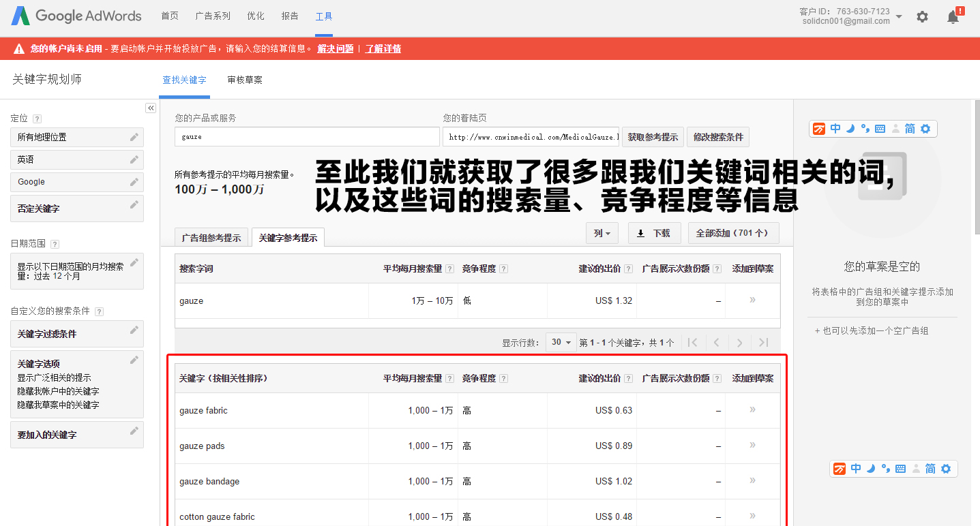This screenshot has width=980, height=526.
Task: Open help icon next to 自定义您的搜索条件
Action: tap(99, 311)
